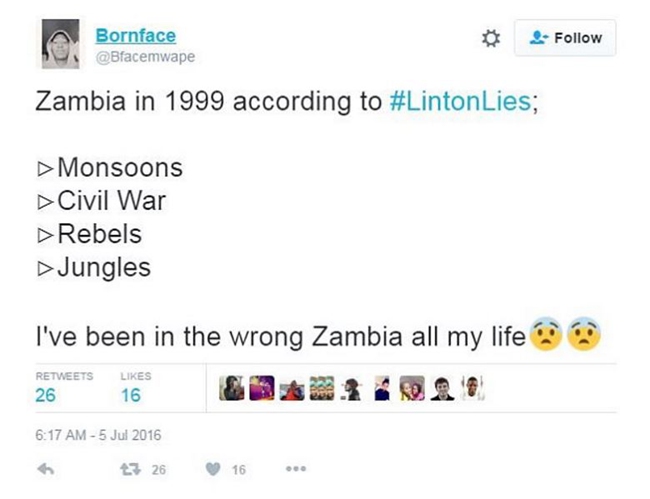Click the like count 16 beside heart
Image resolution: width=650 pixels, height=499 pixels.
[x=239, y=469]
